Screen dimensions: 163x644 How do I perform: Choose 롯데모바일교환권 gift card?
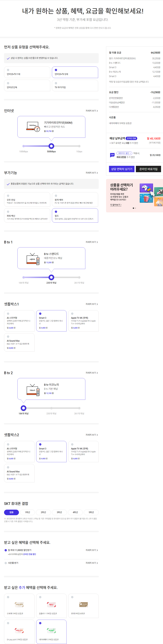(83, 605)
